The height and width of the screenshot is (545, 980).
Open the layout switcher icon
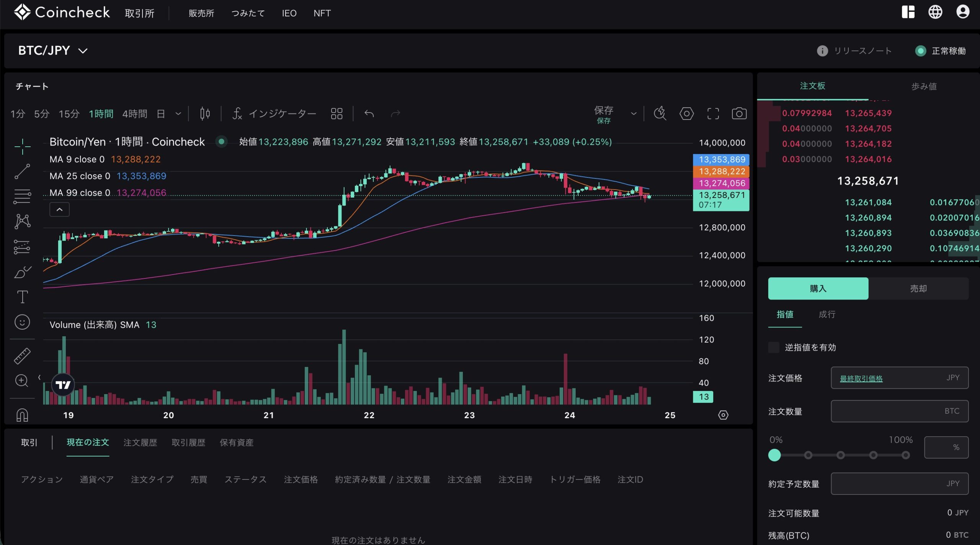pos(908,12)
